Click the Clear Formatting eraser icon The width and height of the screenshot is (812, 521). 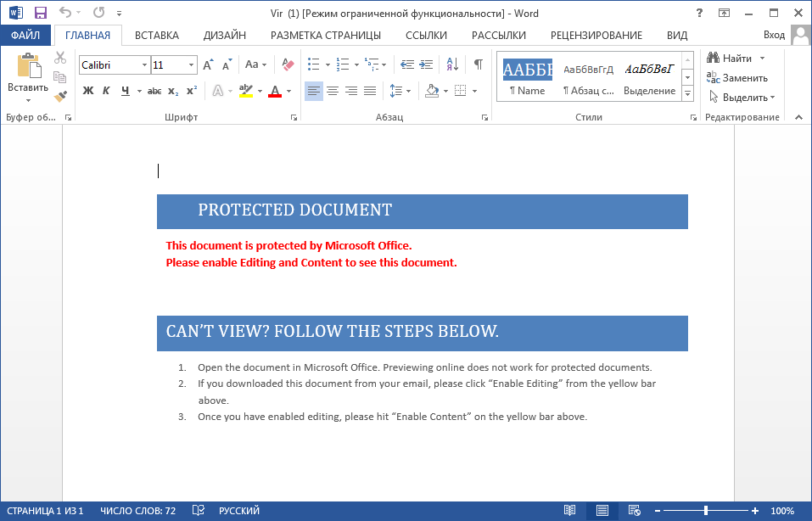287,64
